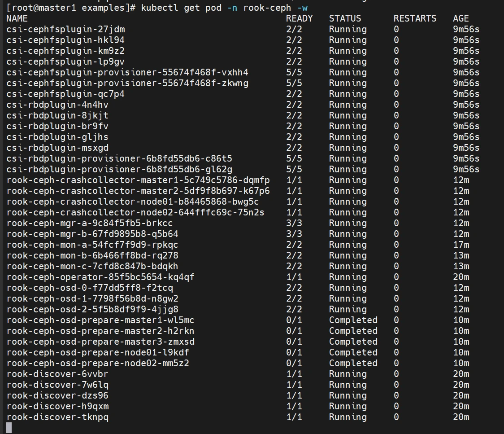This screenshot has height=434, width=504.
Task: Click pod name rook-ceph-operator-85f5bc5654-kq4qf
Action: (x=100, y=277)
